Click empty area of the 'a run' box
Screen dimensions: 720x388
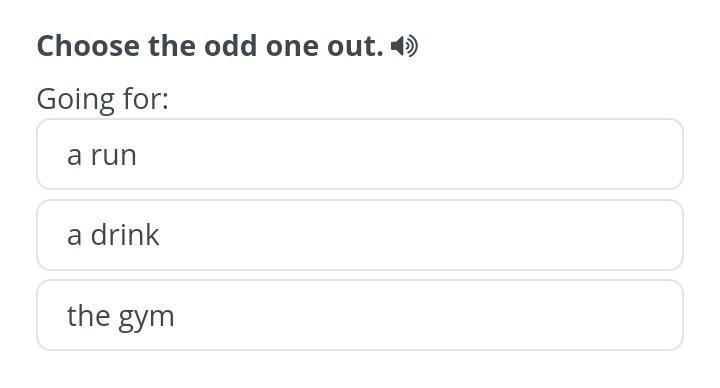click(x=413, y=154)
